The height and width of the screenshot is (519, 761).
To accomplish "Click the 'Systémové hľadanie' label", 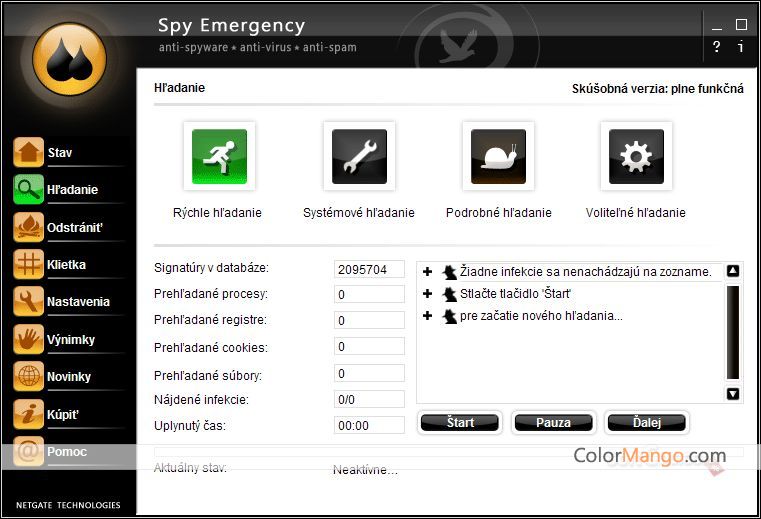I will pos(359,213).
